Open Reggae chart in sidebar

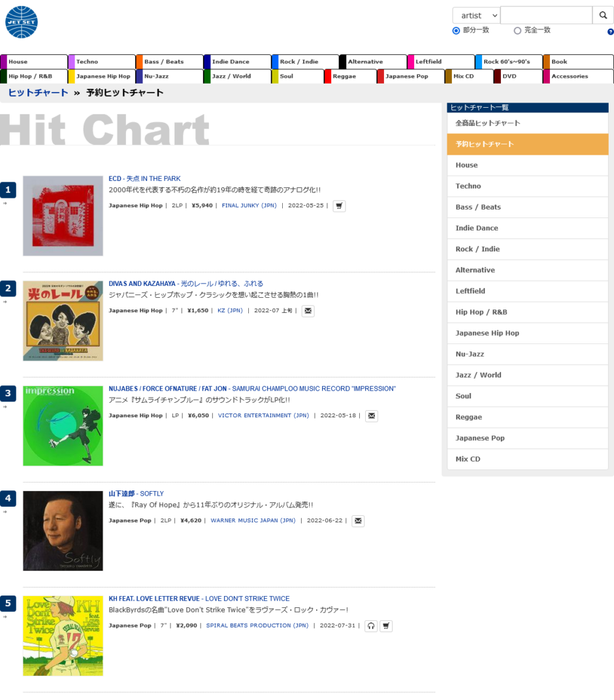click(x=527, y=417)
